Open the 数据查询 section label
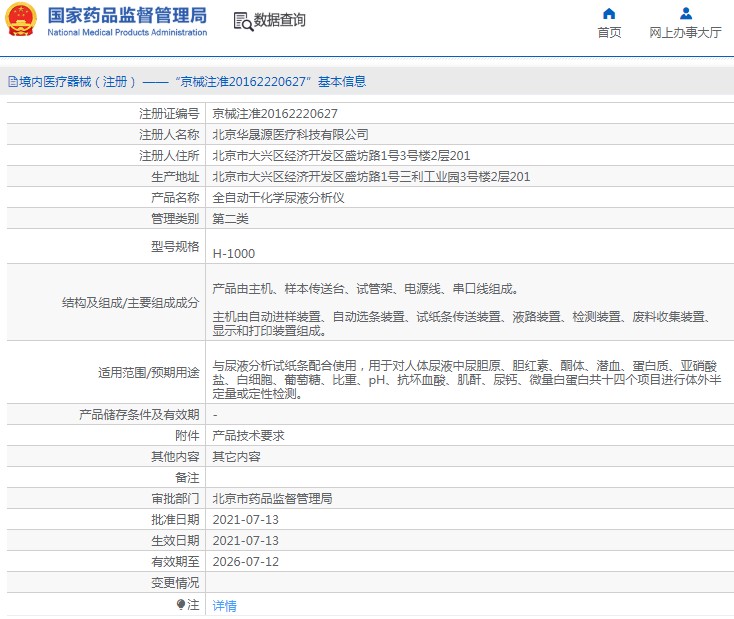Screen dimensions: 734x619 click(x=280, y=21)
